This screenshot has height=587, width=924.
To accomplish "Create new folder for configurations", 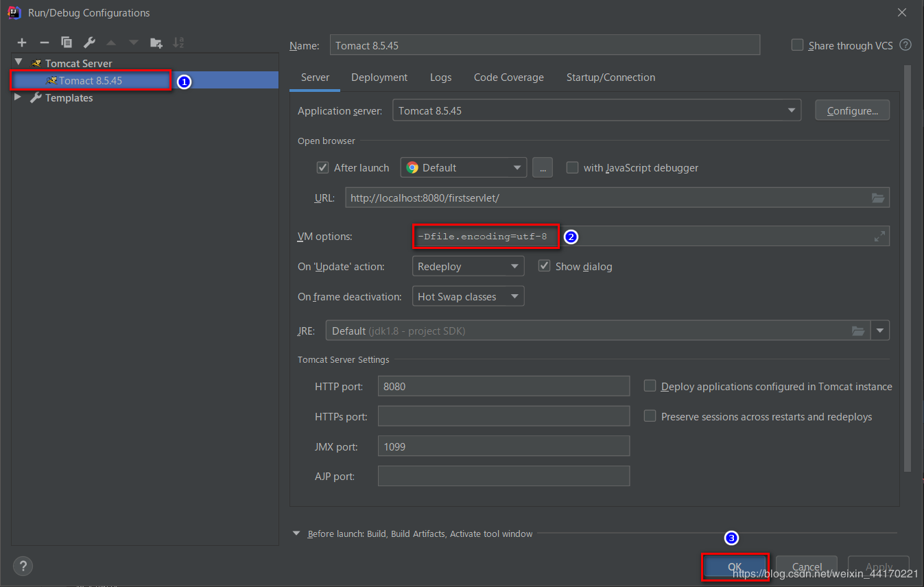I will click(x=156, y=43).
